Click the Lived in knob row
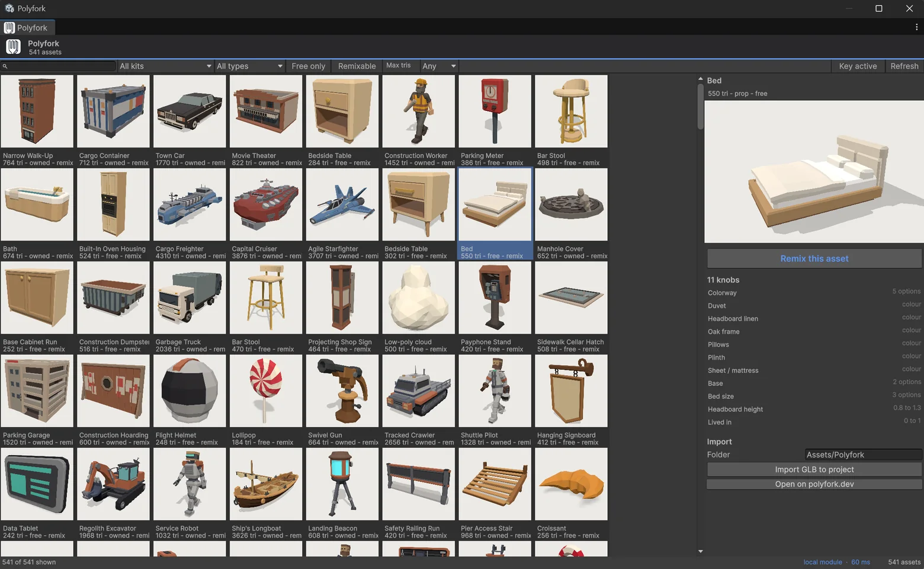Screen dimensions: 924x569 (814, 422)
